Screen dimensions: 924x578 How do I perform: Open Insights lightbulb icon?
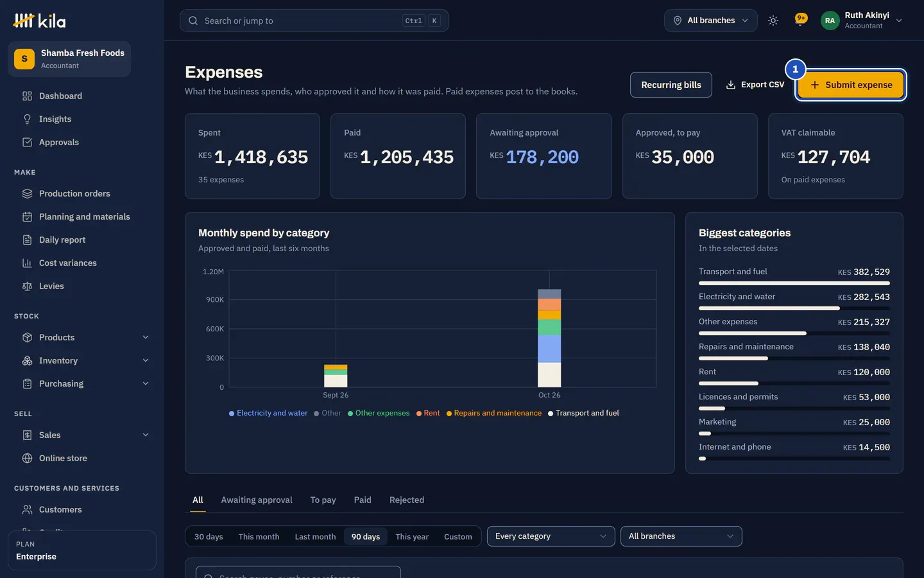click(x=27, y=119)
